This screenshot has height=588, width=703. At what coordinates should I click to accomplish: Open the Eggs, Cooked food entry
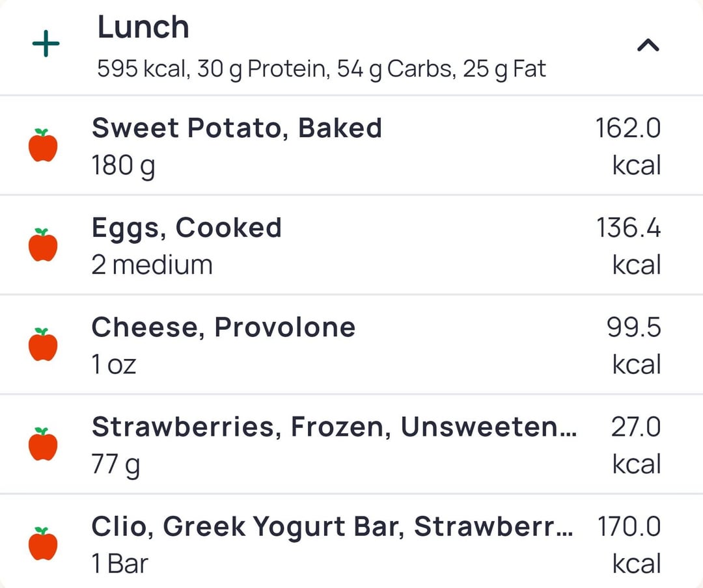[x=186, y=228]
